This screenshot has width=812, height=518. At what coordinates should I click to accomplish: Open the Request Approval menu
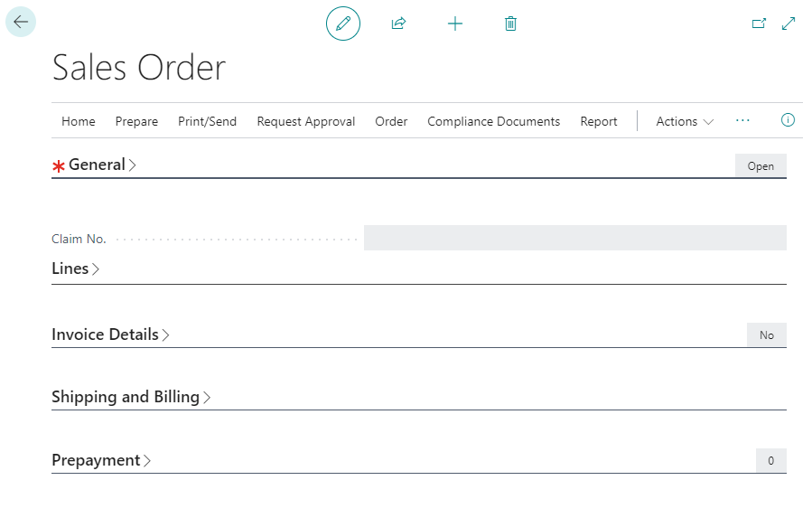tap(306, 121)
